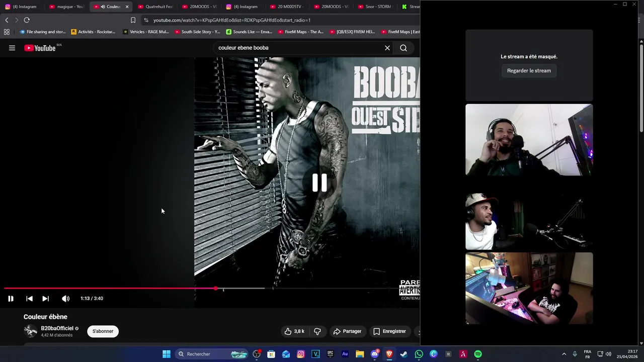The height and width of the screenshot is (362, 644).
Task: Click the large pause overlay on video
Action: (319, 183)
